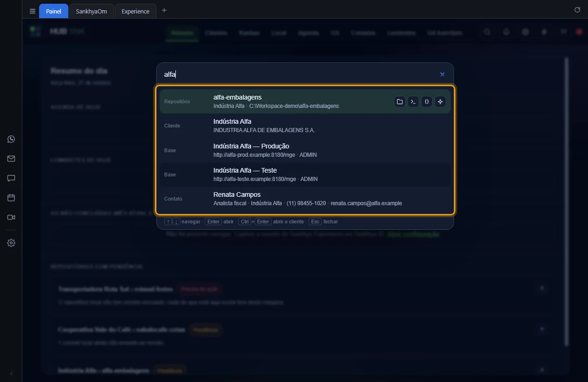Click the alfa-teste.example:8180/mge URL

tap(255, 179)
